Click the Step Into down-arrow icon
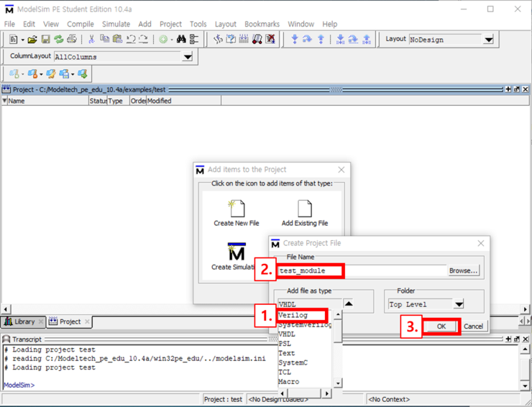This screenshot has height=407, width=532. 295,40
